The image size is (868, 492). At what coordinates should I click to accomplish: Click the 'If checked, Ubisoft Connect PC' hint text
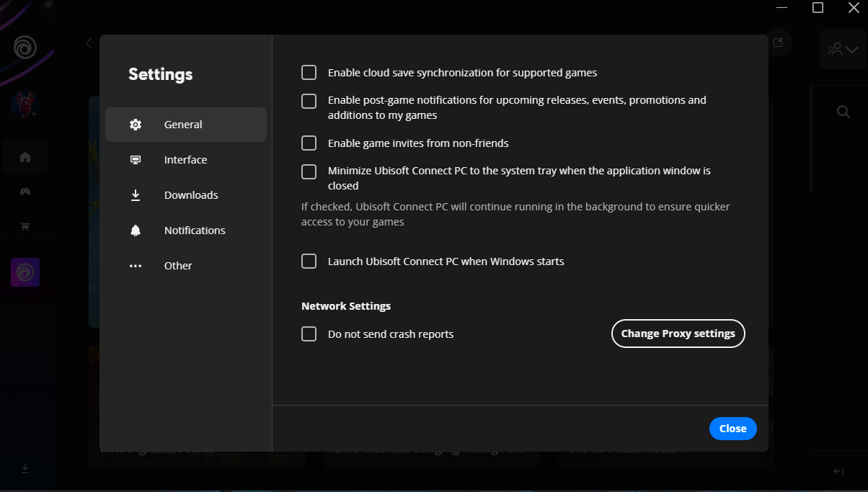pos(515,215)
